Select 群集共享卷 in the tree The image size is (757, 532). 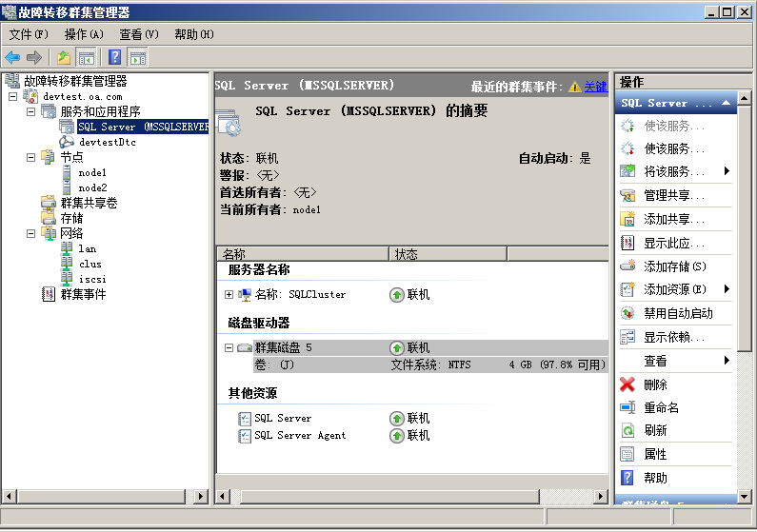tap(89, 203)
